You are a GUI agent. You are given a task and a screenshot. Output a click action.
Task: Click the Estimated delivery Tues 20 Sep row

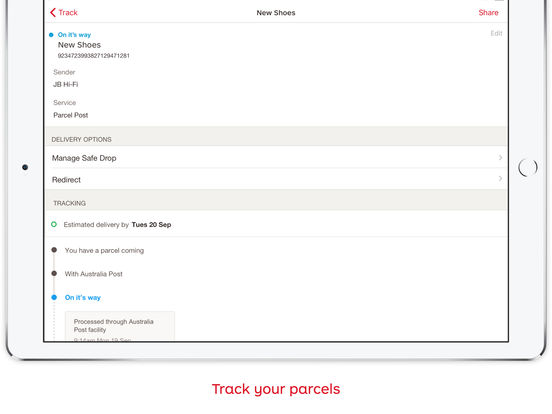tap(276, 224)
